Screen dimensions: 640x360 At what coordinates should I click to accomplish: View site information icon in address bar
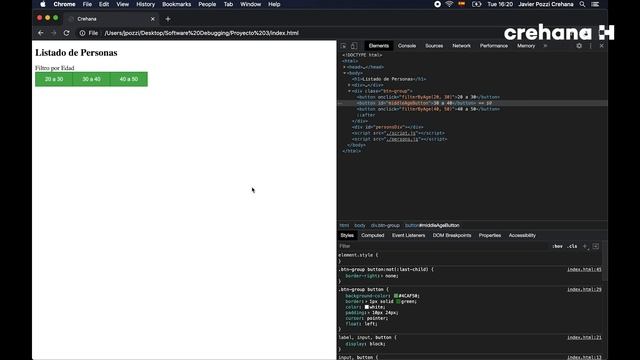coord(82,33)
